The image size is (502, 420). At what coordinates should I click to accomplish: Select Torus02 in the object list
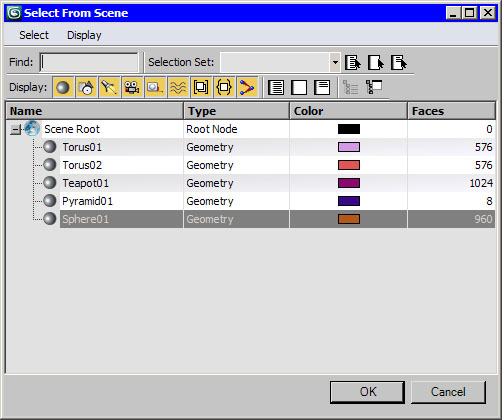coord(82,165)
